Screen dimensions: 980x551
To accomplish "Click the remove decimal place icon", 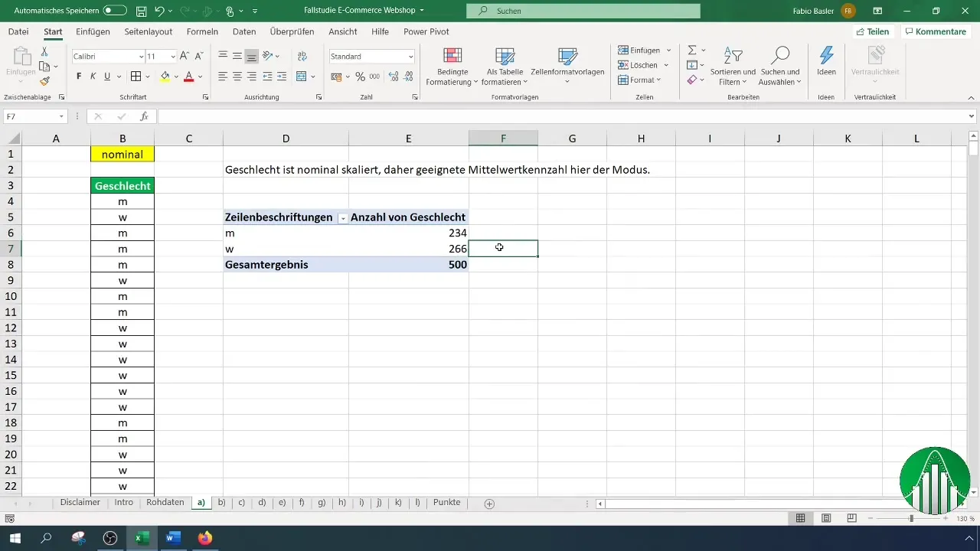I will (x=409, y=77).
